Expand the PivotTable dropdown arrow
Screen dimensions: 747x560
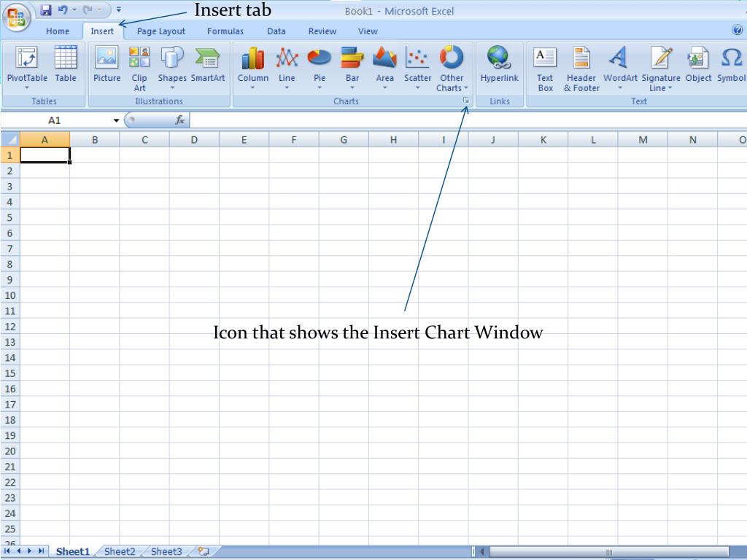(x=27, y=87)
